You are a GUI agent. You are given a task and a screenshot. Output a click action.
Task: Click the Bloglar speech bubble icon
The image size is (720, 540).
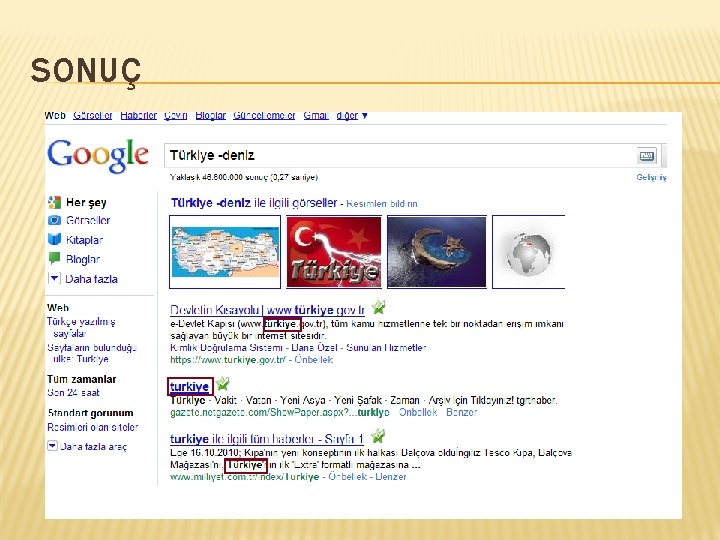point(54,259)
